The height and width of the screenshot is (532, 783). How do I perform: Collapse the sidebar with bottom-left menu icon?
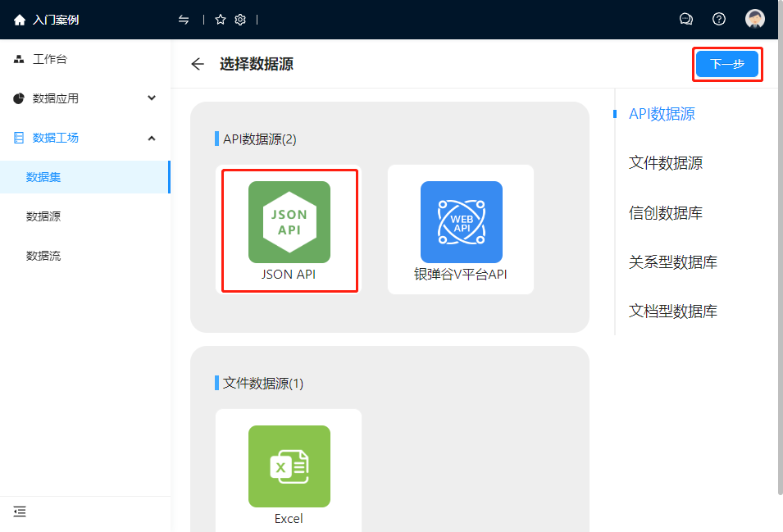click(x=20, y=512)
